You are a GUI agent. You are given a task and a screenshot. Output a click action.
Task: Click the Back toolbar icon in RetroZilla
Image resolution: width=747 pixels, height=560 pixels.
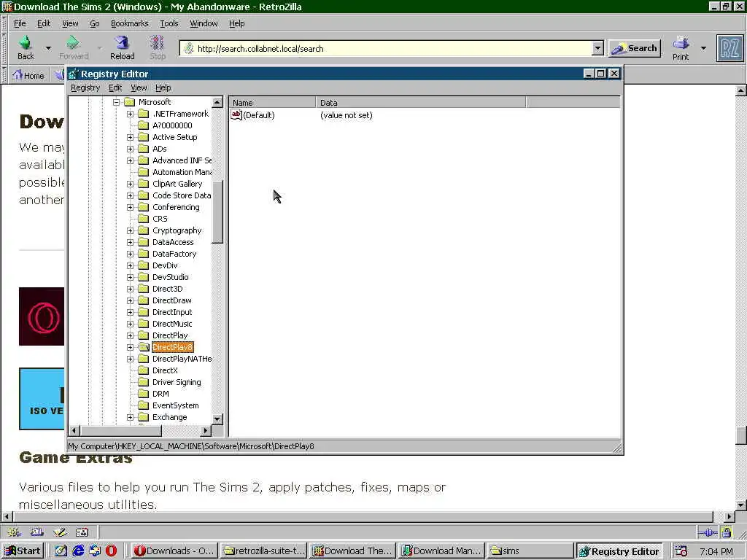pos(26,43)
